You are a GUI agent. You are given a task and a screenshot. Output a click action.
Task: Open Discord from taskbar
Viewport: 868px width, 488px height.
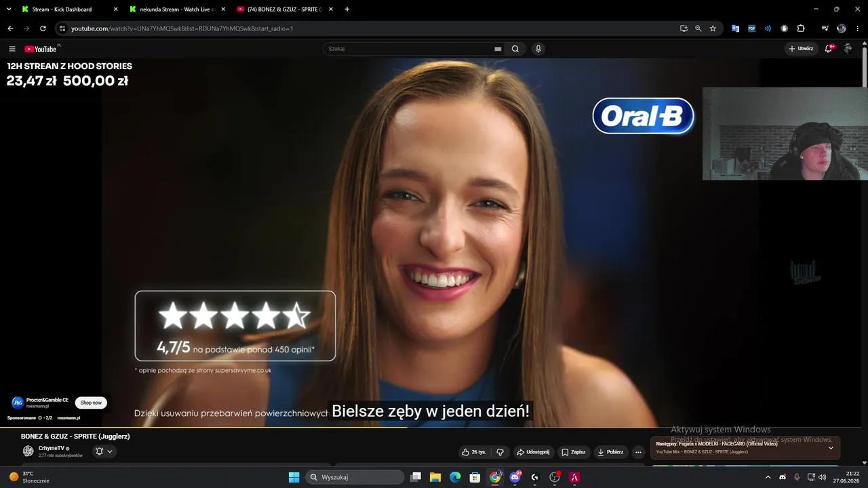515,477
